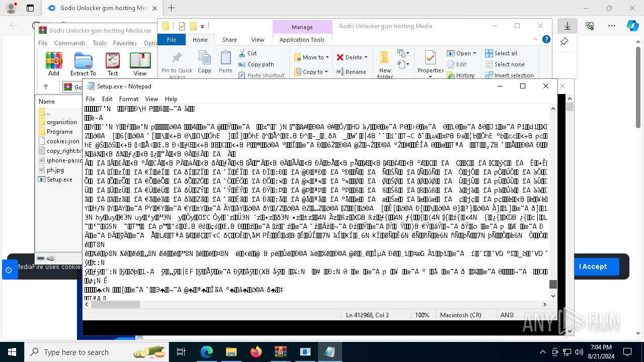Viewport: 644px width, 362px height.
Task: Click Rename in Explorer ribbon
Action: [x=351, y=72]
